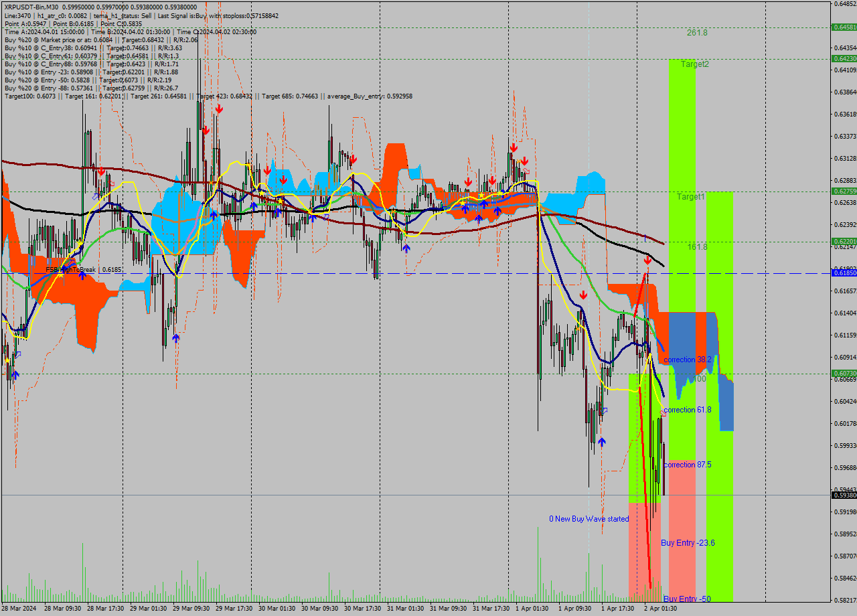Click the 'FSB-HighToBreak | 0.6185' line label

coord(84,269)
